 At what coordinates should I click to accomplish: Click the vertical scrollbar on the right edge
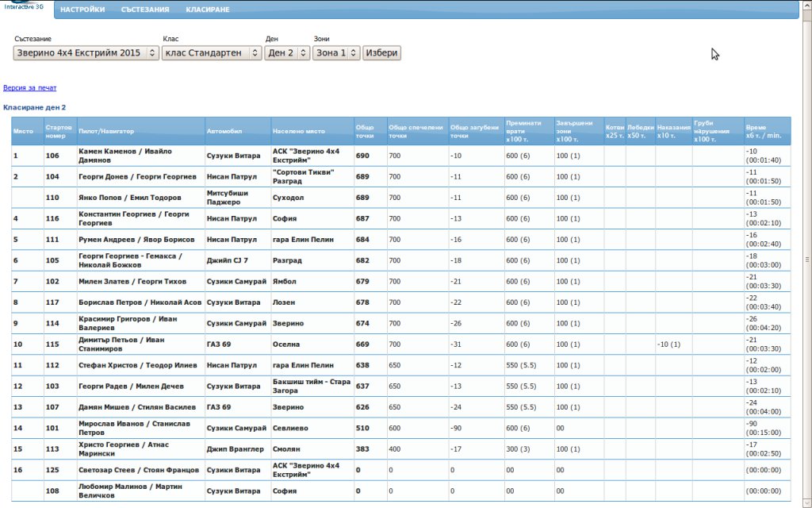807,258
